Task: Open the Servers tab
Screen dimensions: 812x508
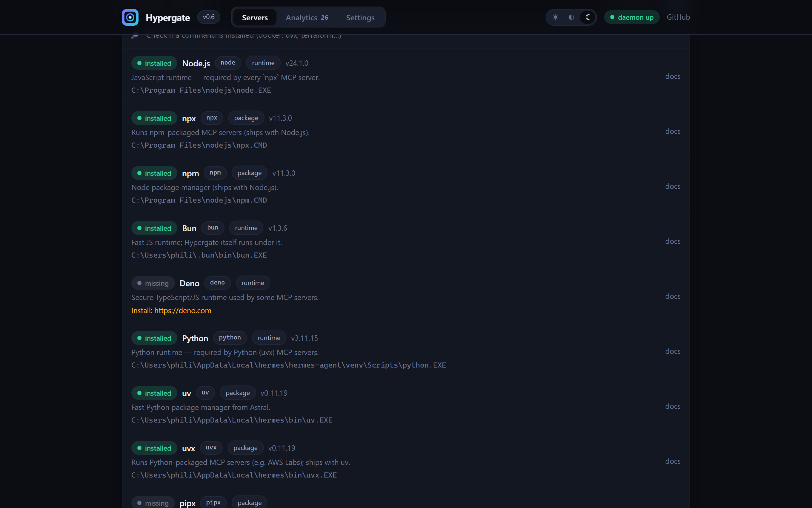Action: [x=255, y=17]
